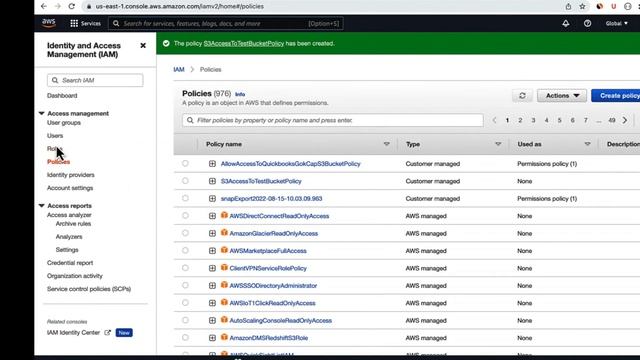Expand the S3AccessToTestBucketPolicy row details
This screenshot has width=640, height=360.
point(212,181)
